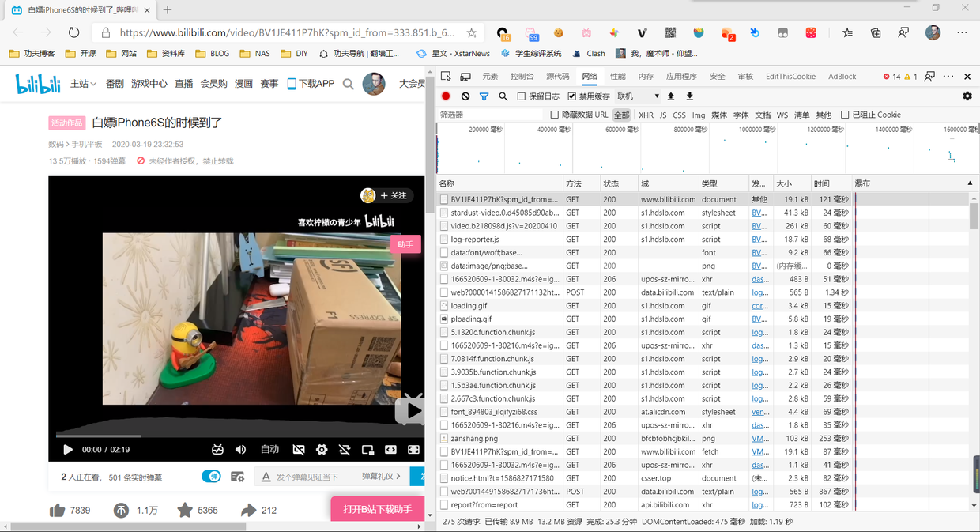Click the 打开B站下载助手 button

coord(378,509)
